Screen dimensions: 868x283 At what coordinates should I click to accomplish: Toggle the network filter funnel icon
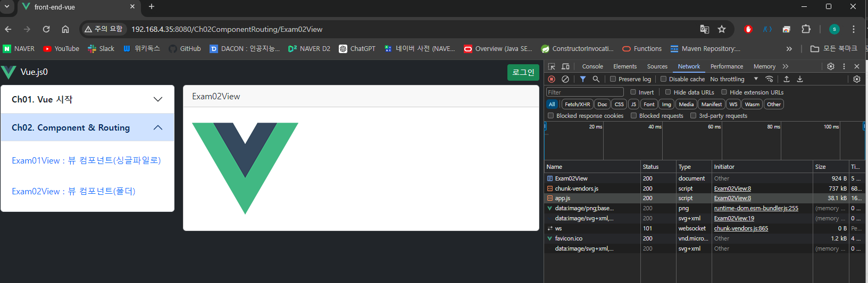click(583, 79)
